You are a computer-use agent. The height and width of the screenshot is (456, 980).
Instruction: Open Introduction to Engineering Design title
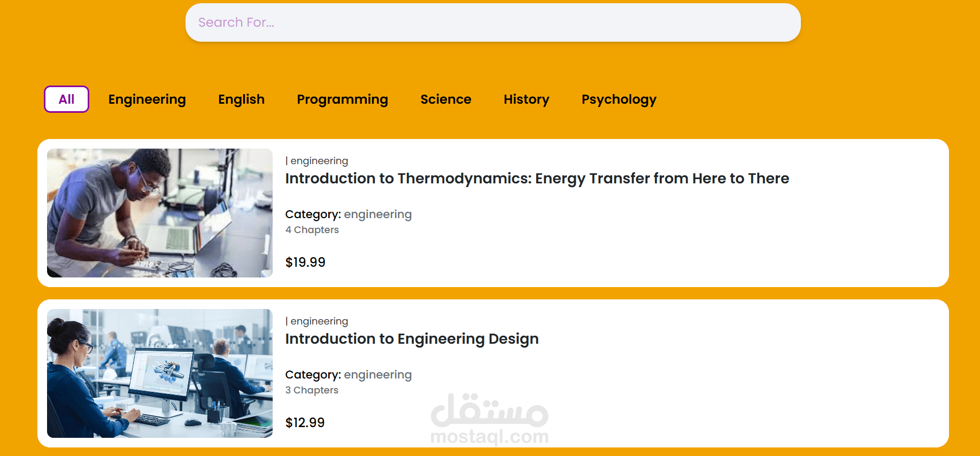(412, 339)
